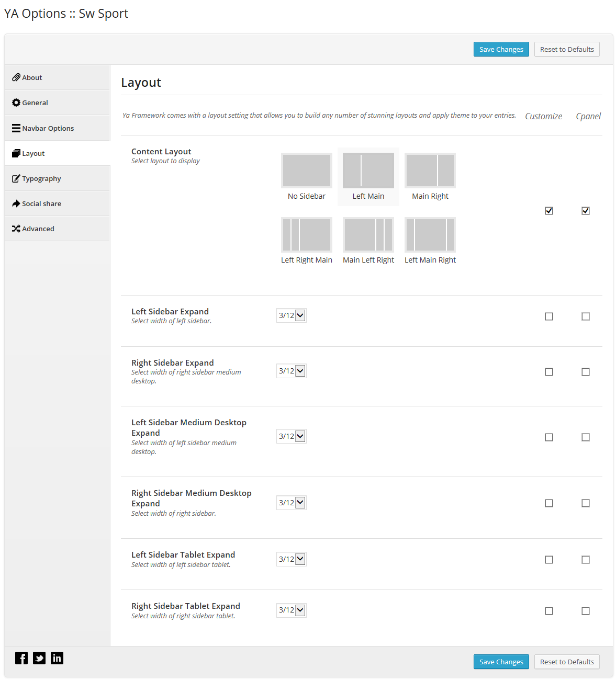Choose the Main Right layout icon

[430, 171]
